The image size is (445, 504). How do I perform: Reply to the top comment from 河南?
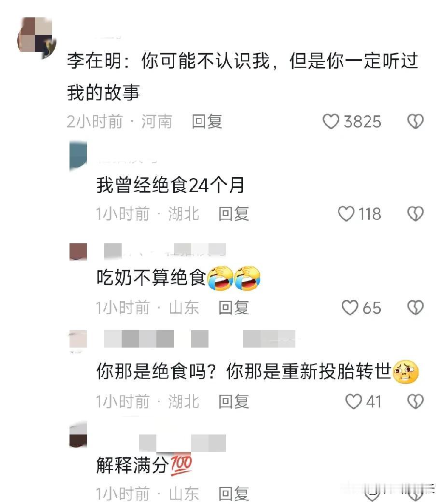[x=207, y=122]
